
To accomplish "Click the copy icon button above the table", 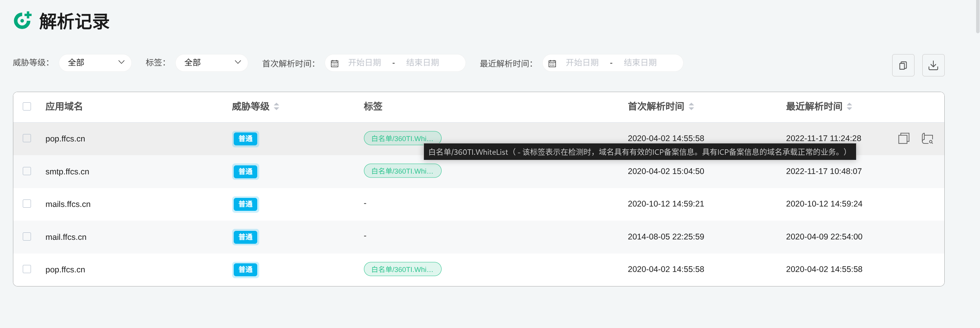I will 903,65.
